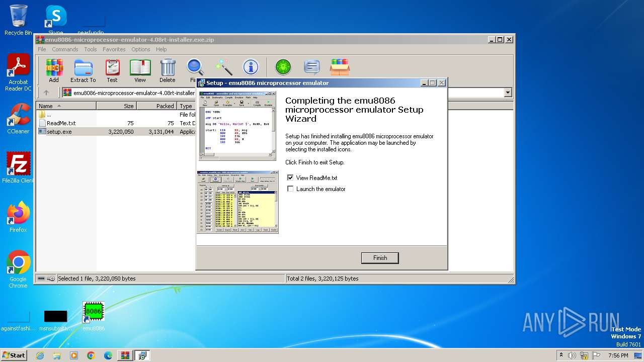Click the VirusScan green bug icon

pos(283,67)
